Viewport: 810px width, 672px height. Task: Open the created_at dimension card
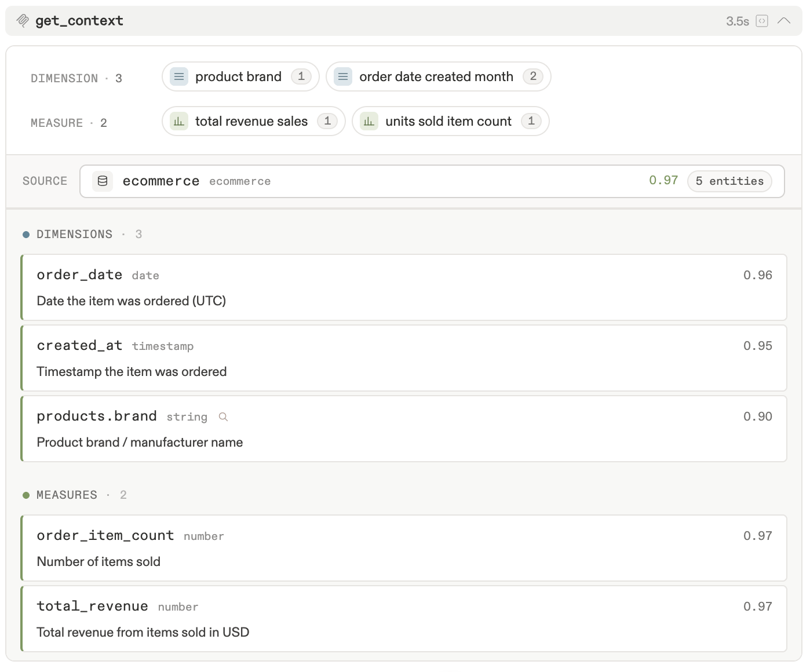click(x=404, y=358)
